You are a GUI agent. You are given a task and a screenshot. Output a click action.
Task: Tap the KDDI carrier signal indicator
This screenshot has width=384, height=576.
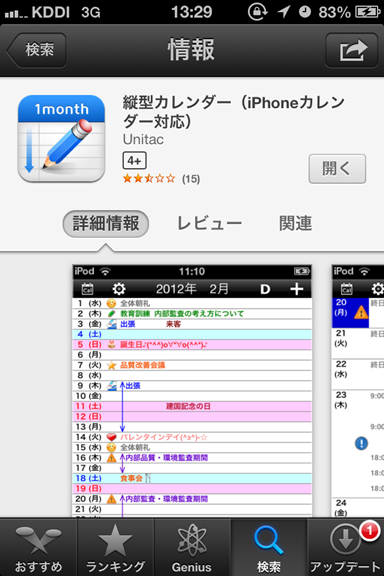tap(37, 12)
